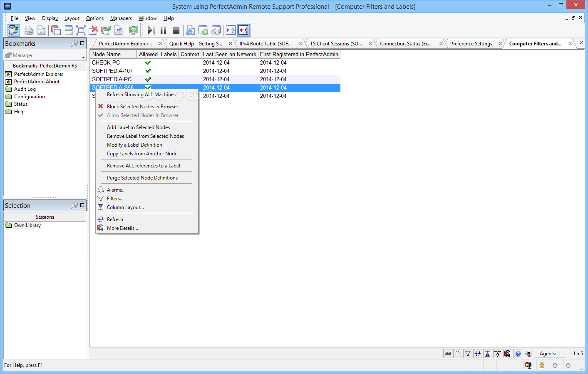
Task: Sort by the Allowed column header
Action: [x=148, y=54]
